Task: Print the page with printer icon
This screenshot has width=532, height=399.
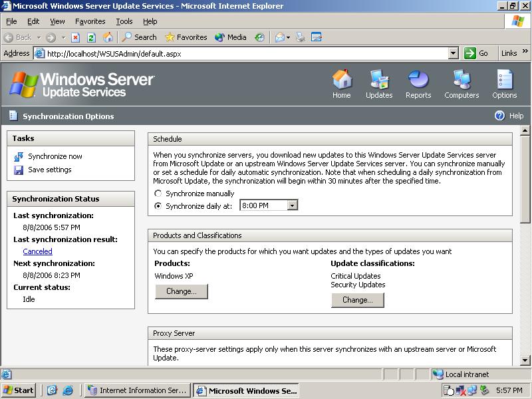Action: coord(300,37)
